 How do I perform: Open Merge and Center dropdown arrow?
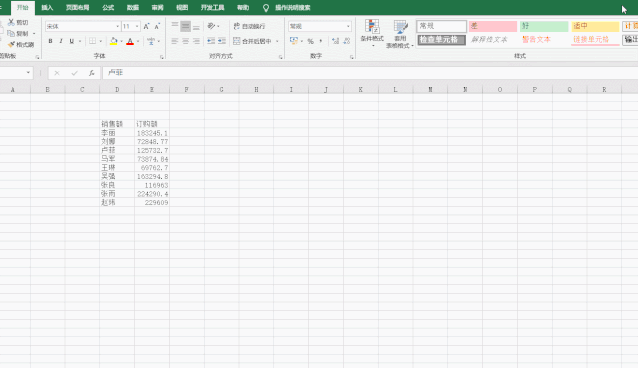(277, 41)
